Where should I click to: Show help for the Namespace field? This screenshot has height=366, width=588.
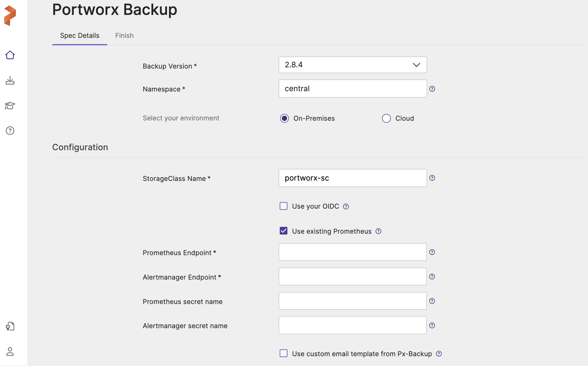click(x=432, y=89)
